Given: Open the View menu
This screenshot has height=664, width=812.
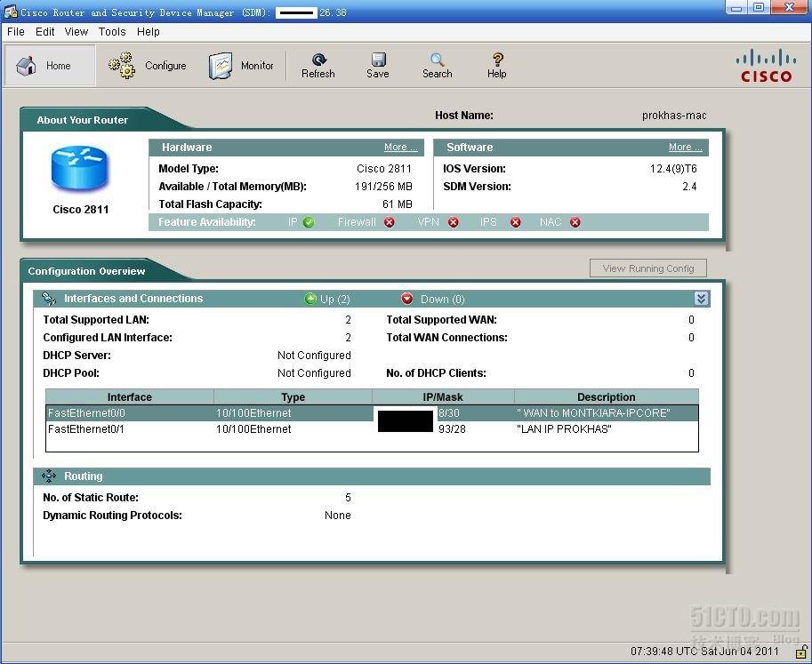Looking at the screenshot, I should coord(76,32).
